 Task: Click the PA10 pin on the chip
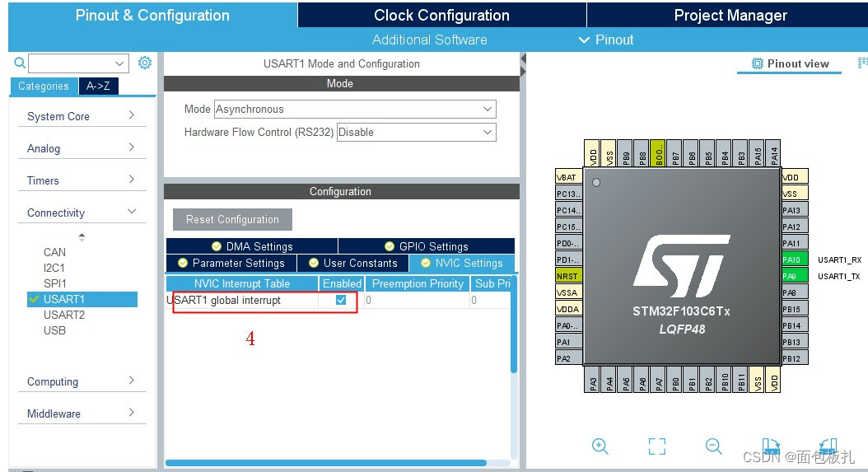click(x=795, y=259)
